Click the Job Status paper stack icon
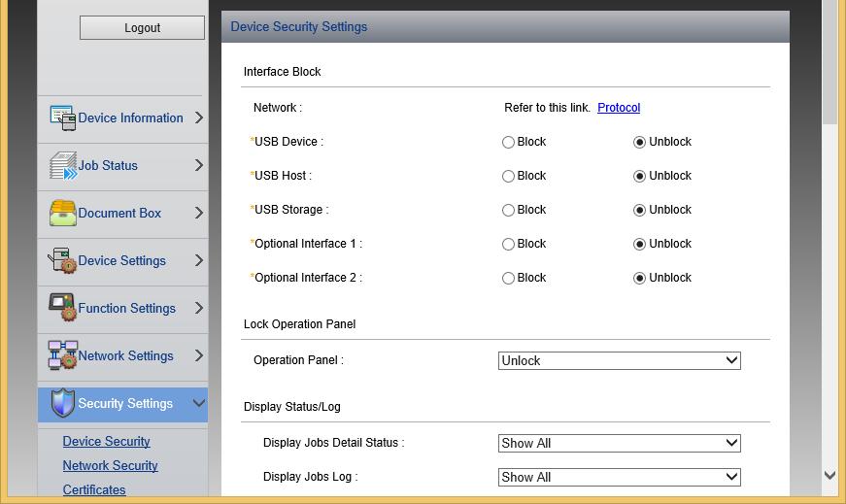Viewport: 846px width, 504px height. point(62,165)
